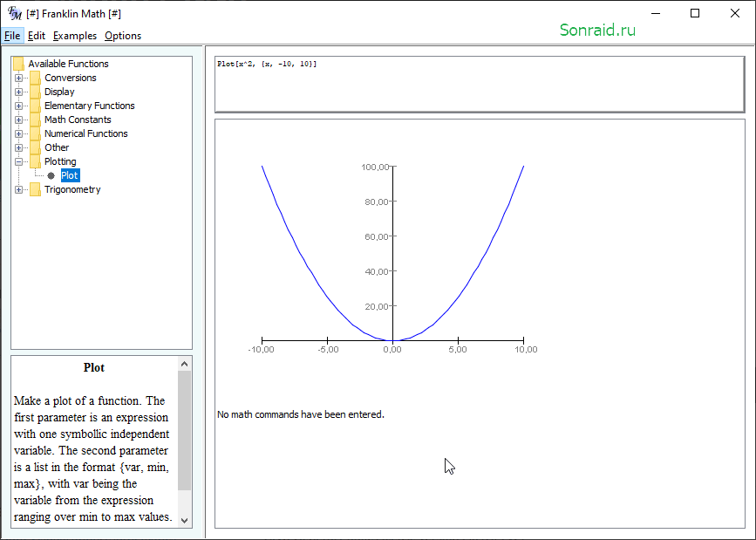Open the Examples menu
Viewport: 756px width, 540px height.
pos(75,36)
